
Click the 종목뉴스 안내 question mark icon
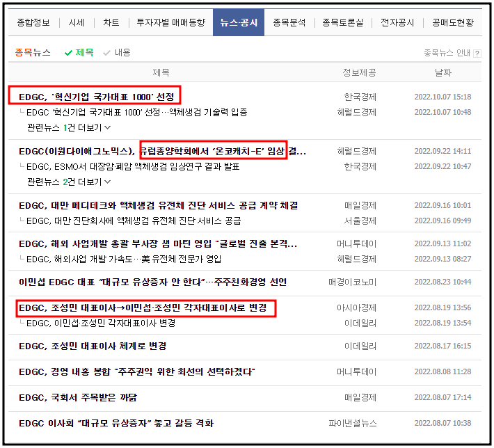click(477, 54)
